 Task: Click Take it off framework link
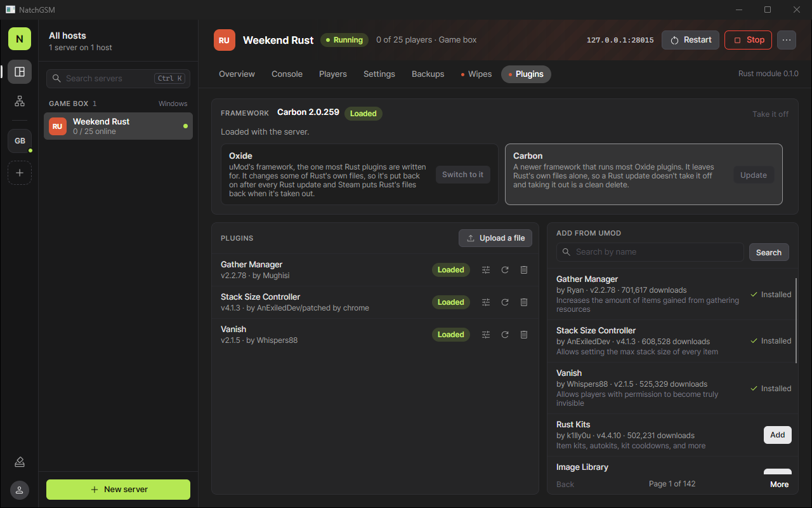tap(771, 114)
